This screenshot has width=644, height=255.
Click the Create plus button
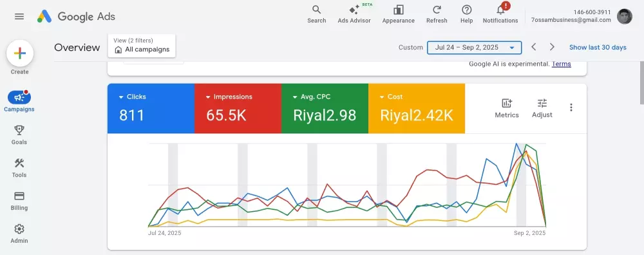tap(20, 53)
